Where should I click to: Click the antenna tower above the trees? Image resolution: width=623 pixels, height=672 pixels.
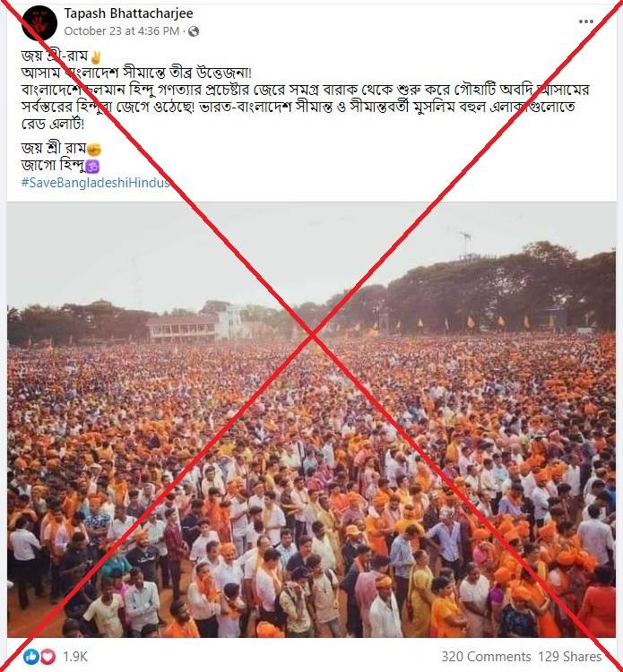tap(465, 246)
